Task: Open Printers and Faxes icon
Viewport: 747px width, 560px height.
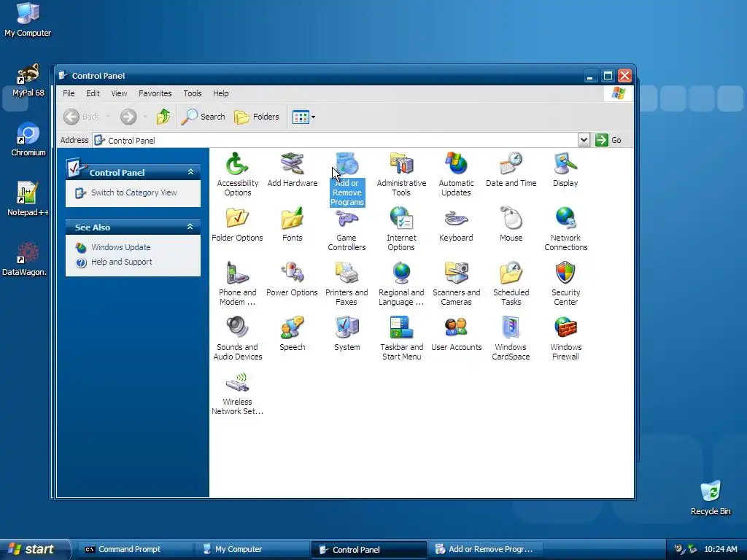Action: coord(347,284)
